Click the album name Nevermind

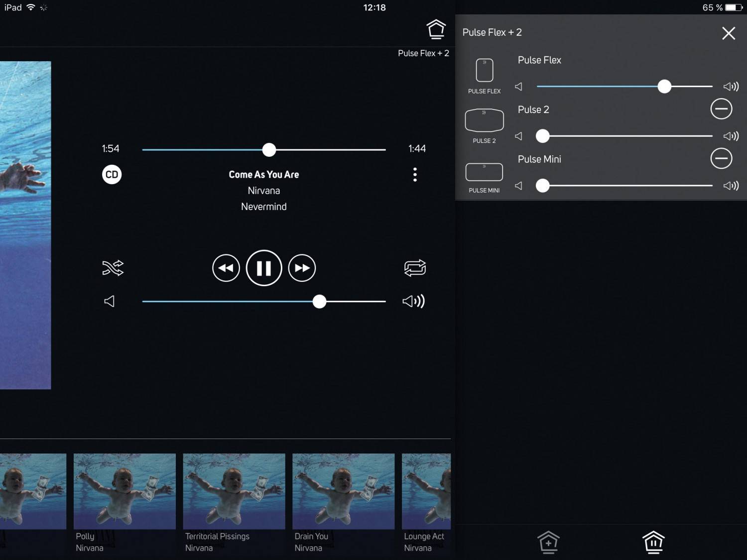264,207
